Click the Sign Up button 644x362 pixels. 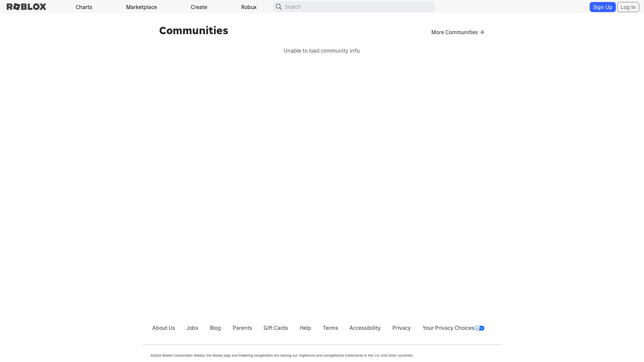(602, 7)
